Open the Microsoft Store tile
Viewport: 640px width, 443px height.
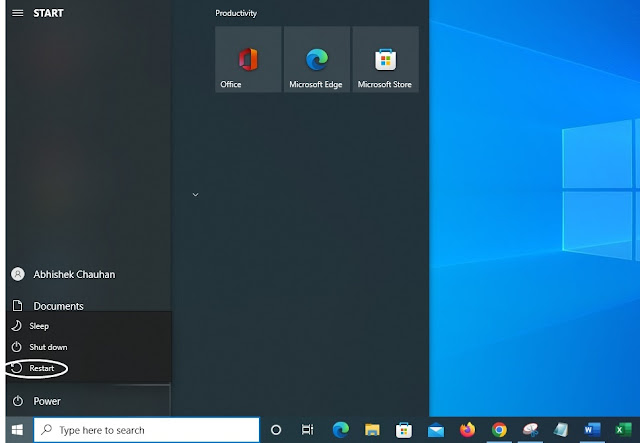(386, 59)
